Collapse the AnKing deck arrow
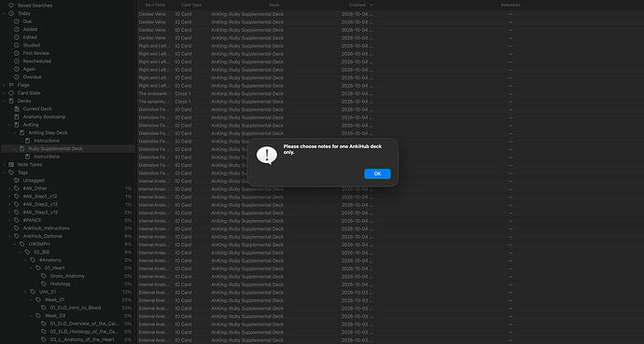Screen dimensions: 644x344 click(10, 125)
